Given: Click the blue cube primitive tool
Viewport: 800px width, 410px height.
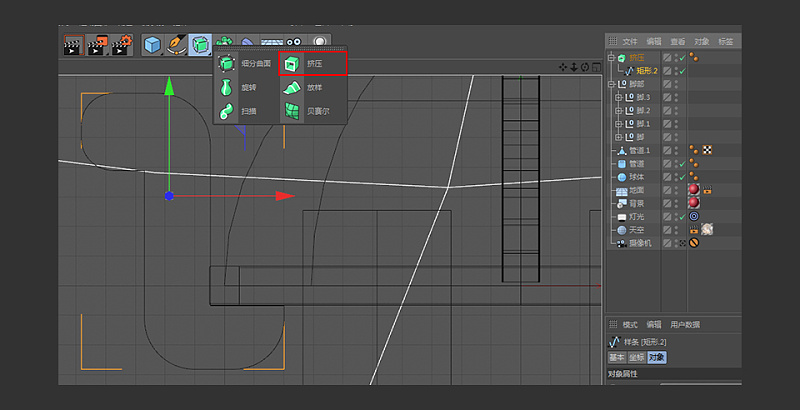Looking at the screenshot, I should pos(152,45).
